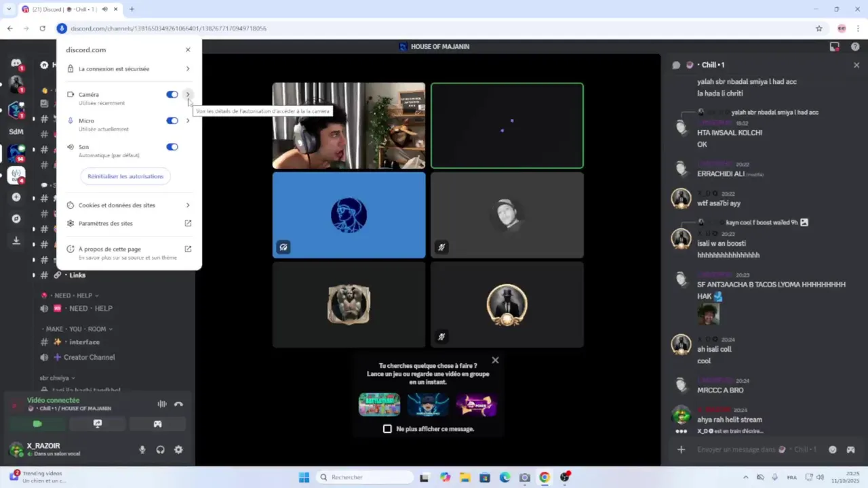Click the chat bubble icon beside Chill • 1
This screenshot has height=488, width=868.
pos(676,65)
